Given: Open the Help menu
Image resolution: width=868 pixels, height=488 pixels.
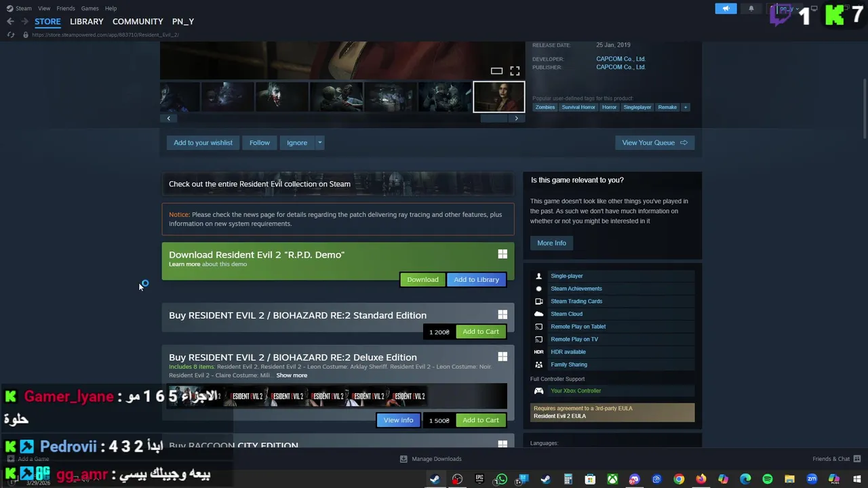Looking at the screenshot, I should [x=111, y=8].
